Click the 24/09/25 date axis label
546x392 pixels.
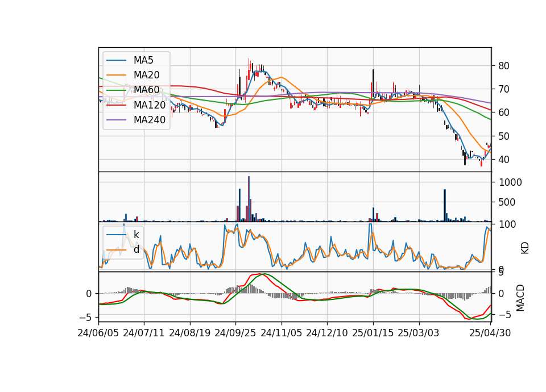click(x=235, y=333)
